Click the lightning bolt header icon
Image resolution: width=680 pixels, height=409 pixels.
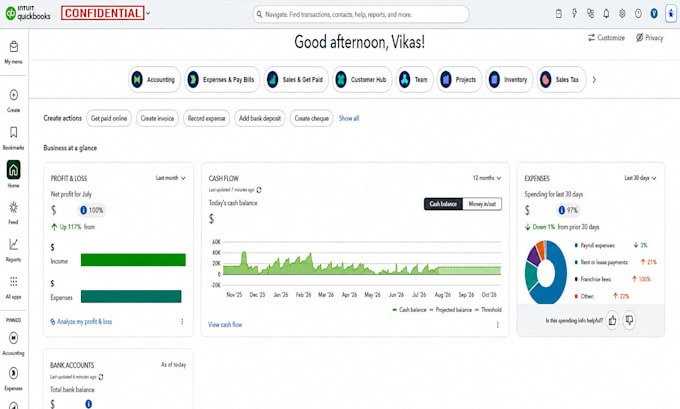coord(574,14)
